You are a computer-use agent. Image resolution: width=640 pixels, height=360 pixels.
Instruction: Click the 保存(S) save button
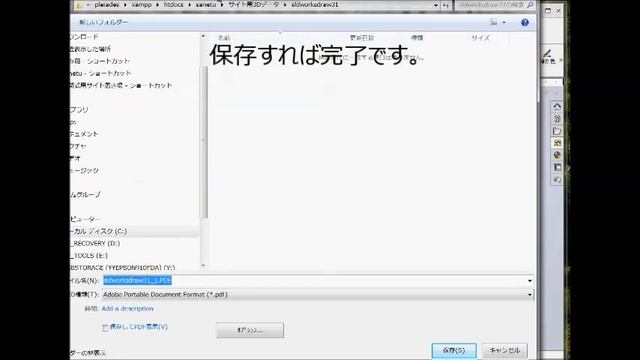coord(454,351)
